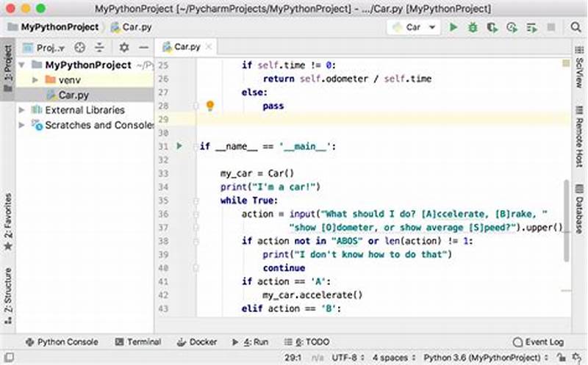Image resolution: width=588 pixels, height=365 pixels.
Task: Click the grey stop button
Action: tap(551, 27)
